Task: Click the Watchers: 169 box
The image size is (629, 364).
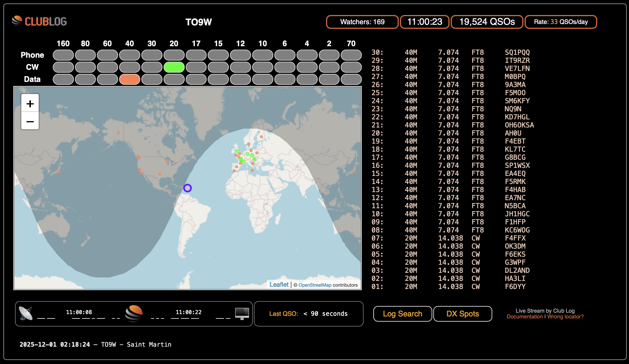Action: (362, 22)
